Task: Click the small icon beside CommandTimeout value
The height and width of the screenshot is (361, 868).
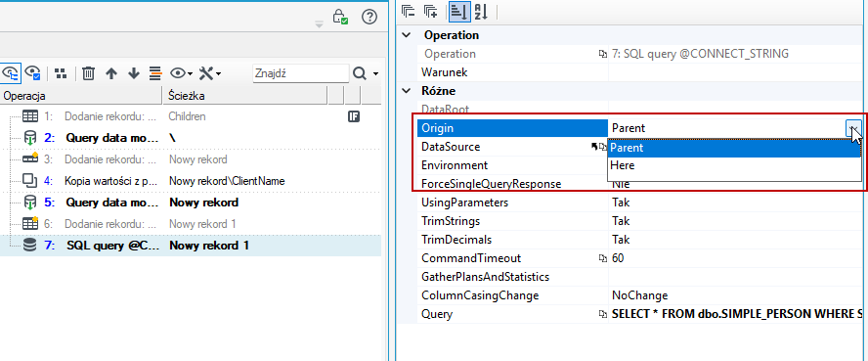Action: [602, 258]
